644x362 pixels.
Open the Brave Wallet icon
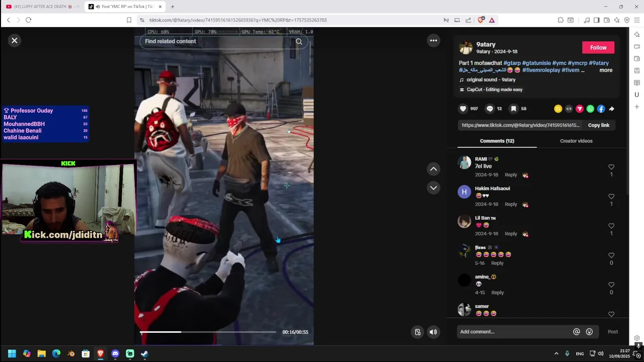(607, 20)
